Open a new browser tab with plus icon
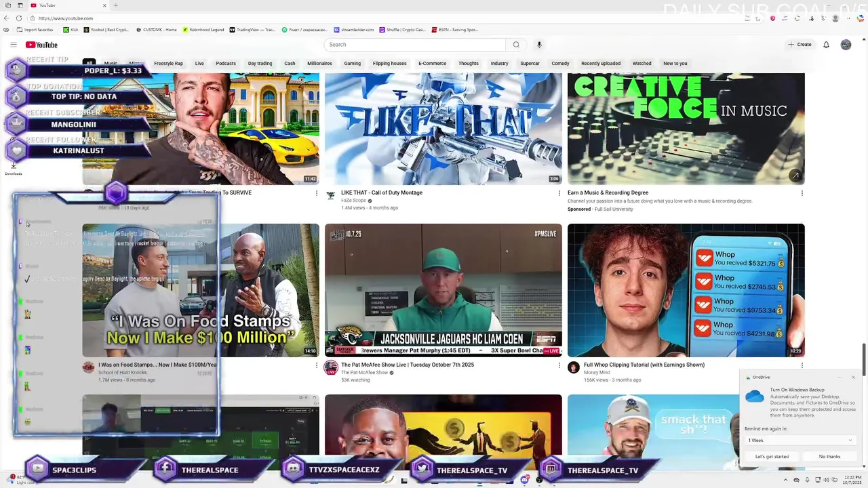868x488 pixels. [x=115, y=5]
